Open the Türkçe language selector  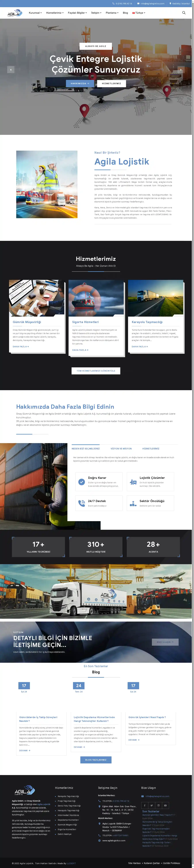coord(139,13)
